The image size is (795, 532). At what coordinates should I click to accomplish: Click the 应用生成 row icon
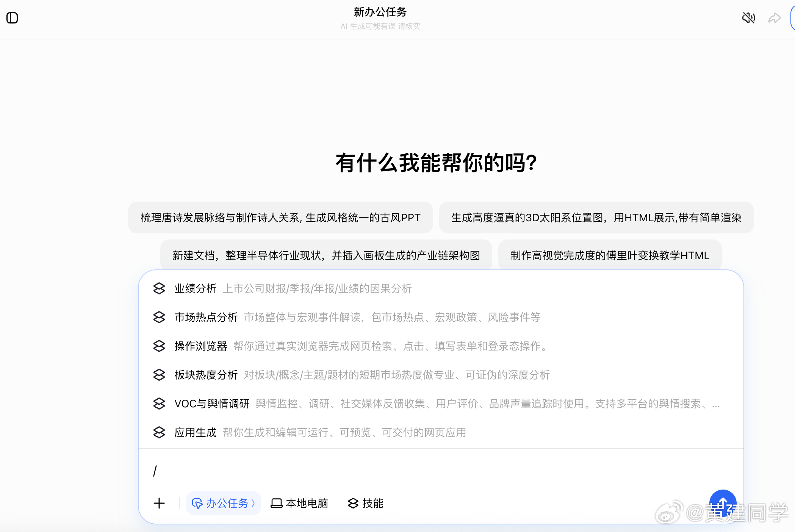[159, 432]
